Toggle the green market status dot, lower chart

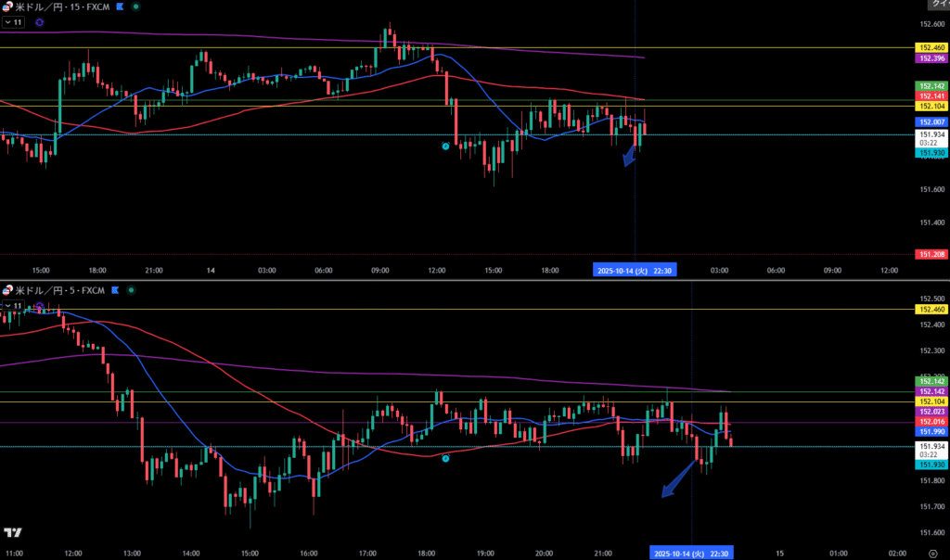(x=131, y=290)
